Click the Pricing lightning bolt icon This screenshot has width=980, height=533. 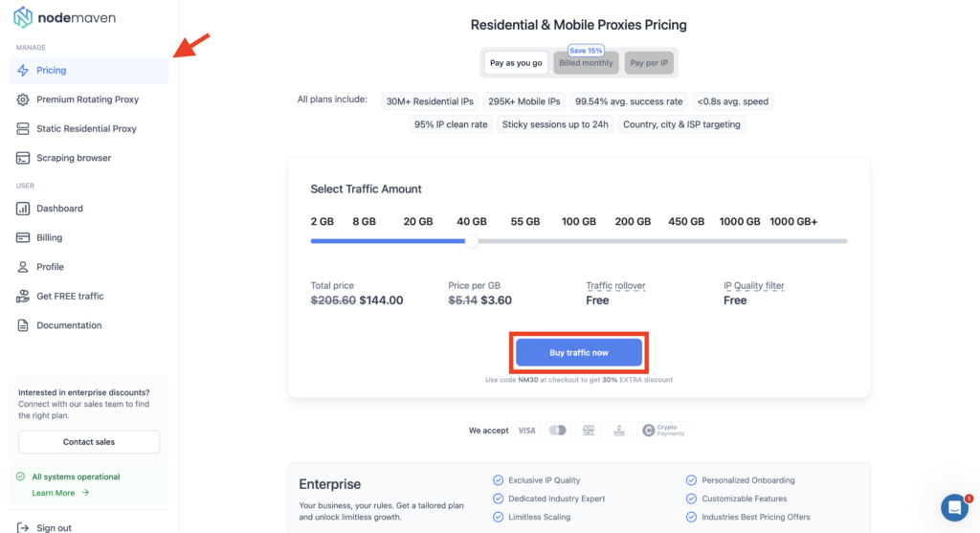pos(23,70)
